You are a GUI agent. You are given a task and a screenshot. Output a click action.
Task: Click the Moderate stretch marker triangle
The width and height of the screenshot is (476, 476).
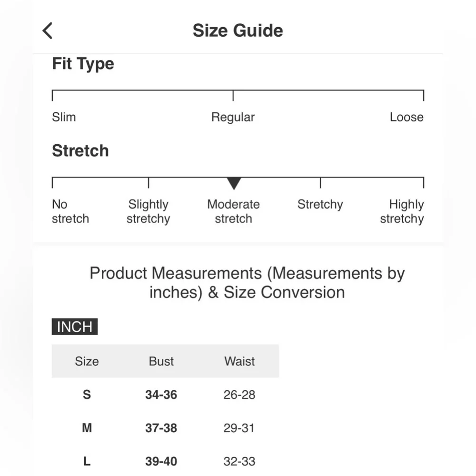pos(234,183)
